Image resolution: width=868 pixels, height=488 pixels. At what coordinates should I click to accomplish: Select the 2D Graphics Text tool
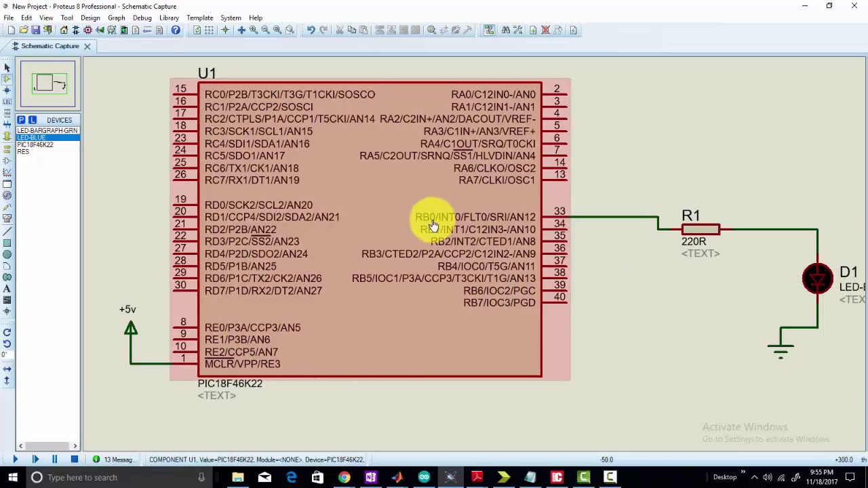[x=7, y=289]
